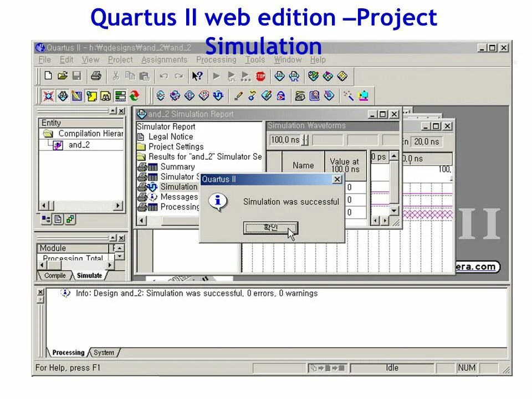Click scroll-right arrow in Entity panel
This screenshot has width=532, height=399.
pyautogui.click(x=117, y=206)
